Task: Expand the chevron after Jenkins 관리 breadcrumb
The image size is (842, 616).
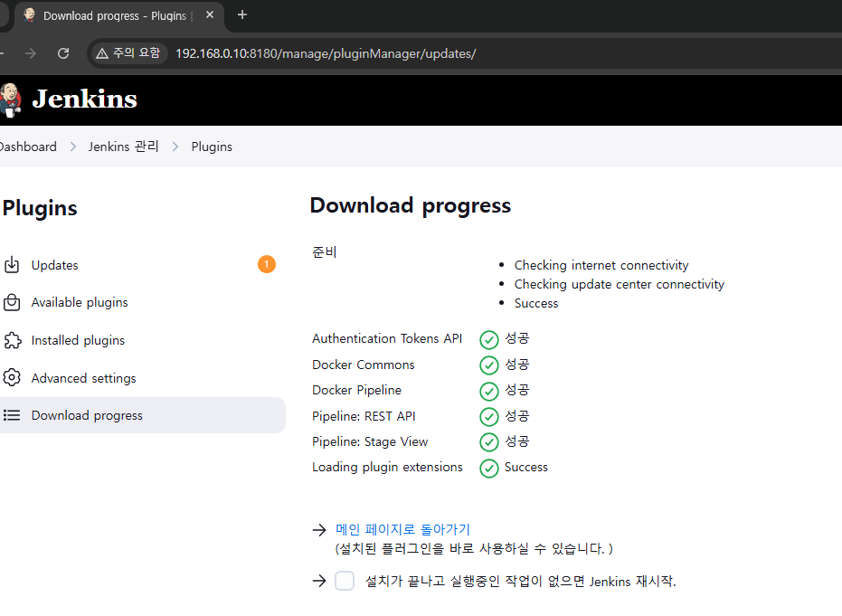Action: coord(175,147)
